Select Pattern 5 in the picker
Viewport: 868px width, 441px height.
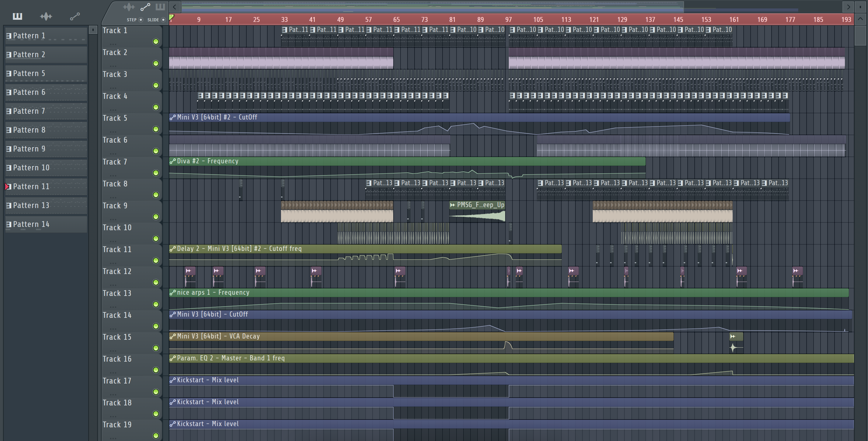[x=46, y=73]
